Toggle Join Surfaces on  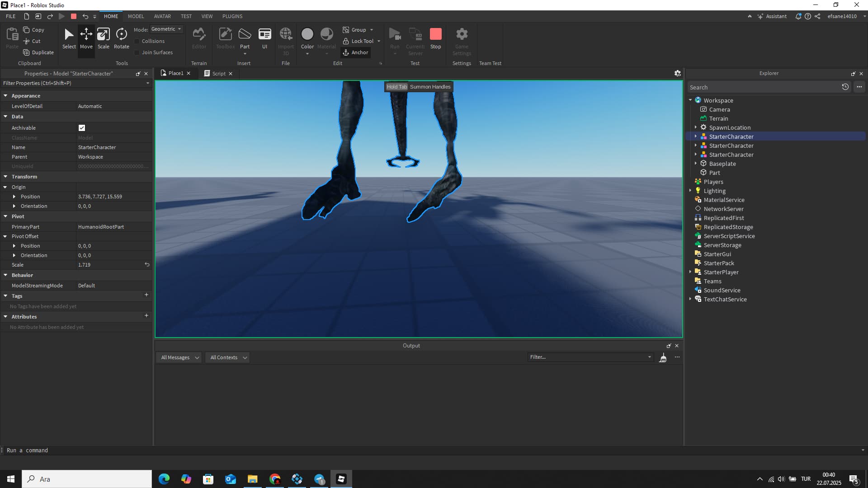tap(137, 52)
